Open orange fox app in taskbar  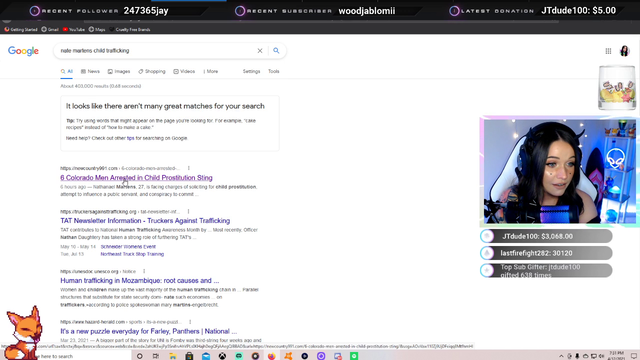[x=288, y=356]
